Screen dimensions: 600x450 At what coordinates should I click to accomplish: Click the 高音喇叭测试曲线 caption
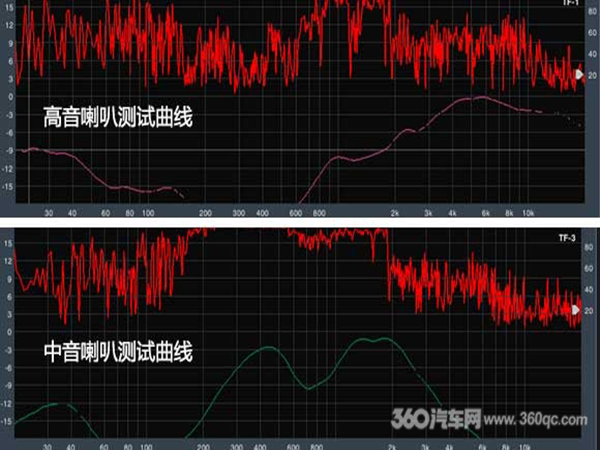(x=118, y=118)
